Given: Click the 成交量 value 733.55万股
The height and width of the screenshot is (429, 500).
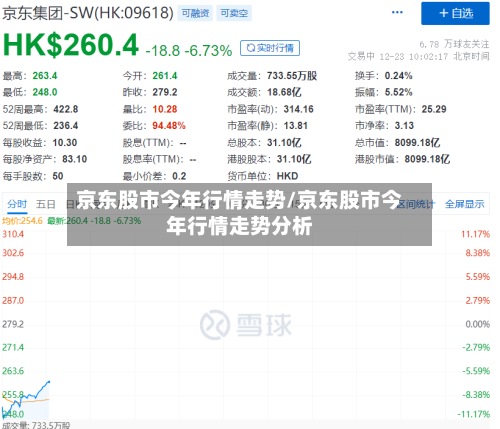Looking at the screenshot, I should [292, 76].
